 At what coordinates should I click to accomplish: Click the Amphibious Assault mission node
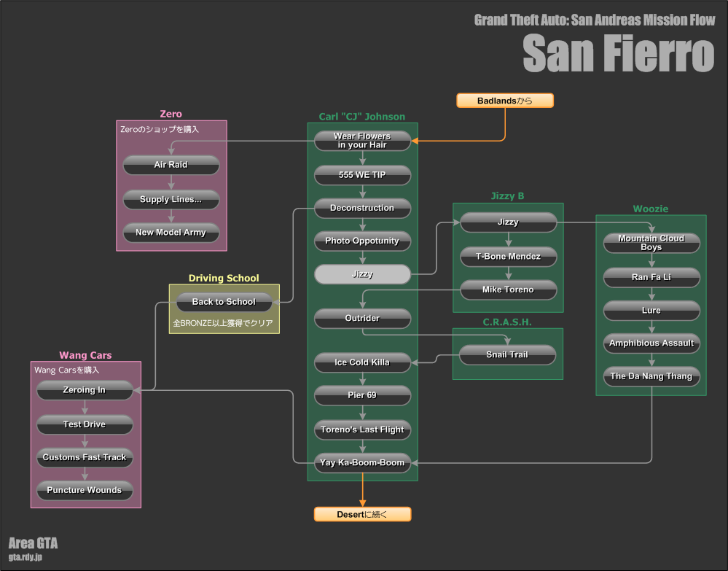point(651,343)
